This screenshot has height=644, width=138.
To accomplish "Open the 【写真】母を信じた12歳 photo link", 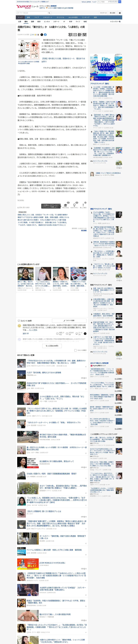I will (x=63, y=60).
